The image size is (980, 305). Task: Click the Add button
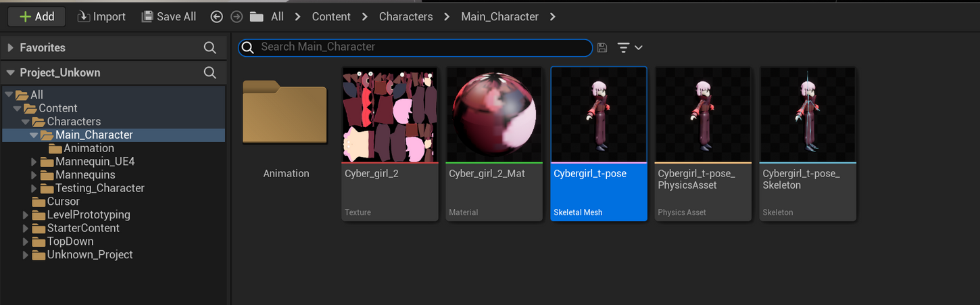click(36, 17)
